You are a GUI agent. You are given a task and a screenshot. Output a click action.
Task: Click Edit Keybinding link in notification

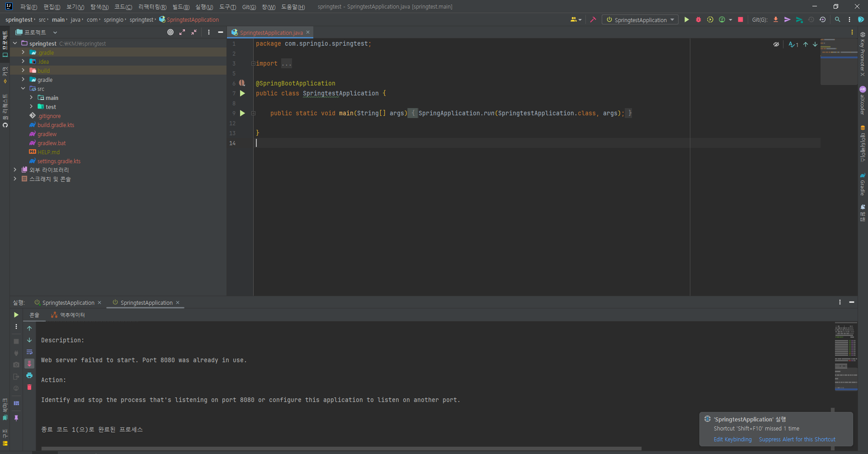pos(732,439)
